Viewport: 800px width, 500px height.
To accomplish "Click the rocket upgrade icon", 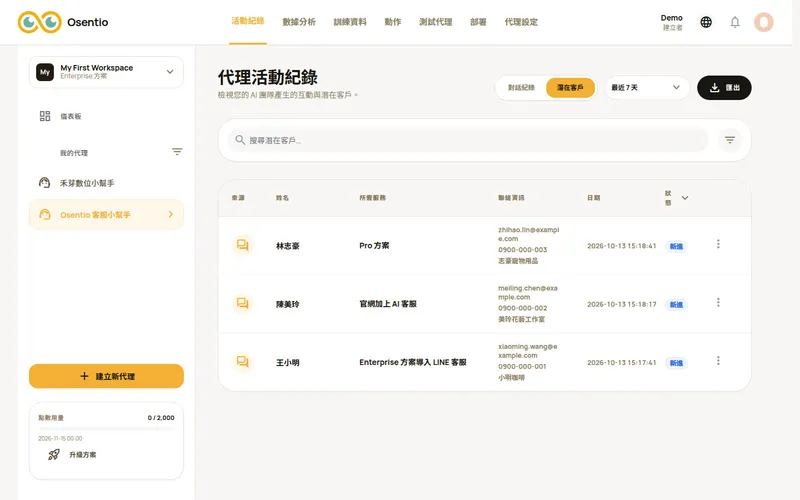I will tap(54, 454).
